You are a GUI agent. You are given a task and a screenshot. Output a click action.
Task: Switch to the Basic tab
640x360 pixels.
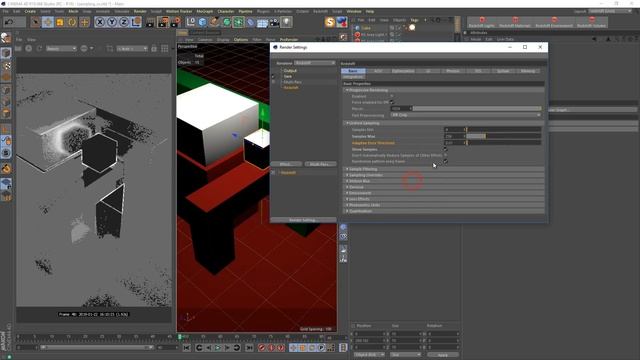[353, 71]
